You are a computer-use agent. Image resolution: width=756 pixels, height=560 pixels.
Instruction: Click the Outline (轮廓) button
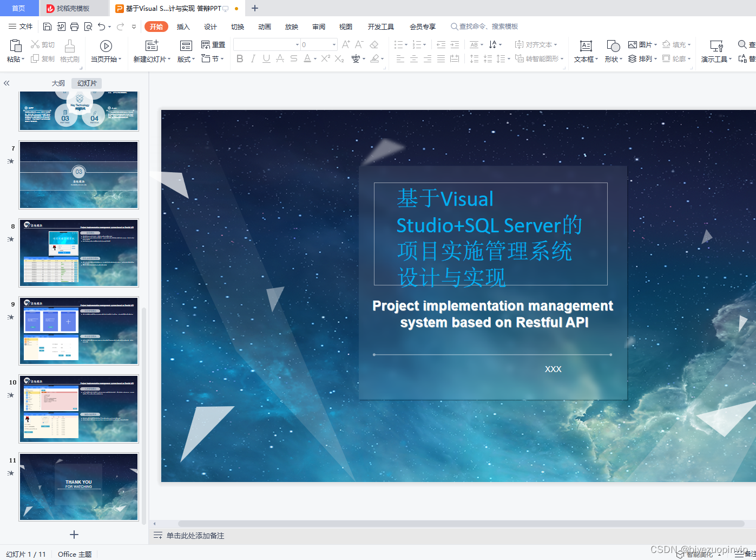(676, 58)
